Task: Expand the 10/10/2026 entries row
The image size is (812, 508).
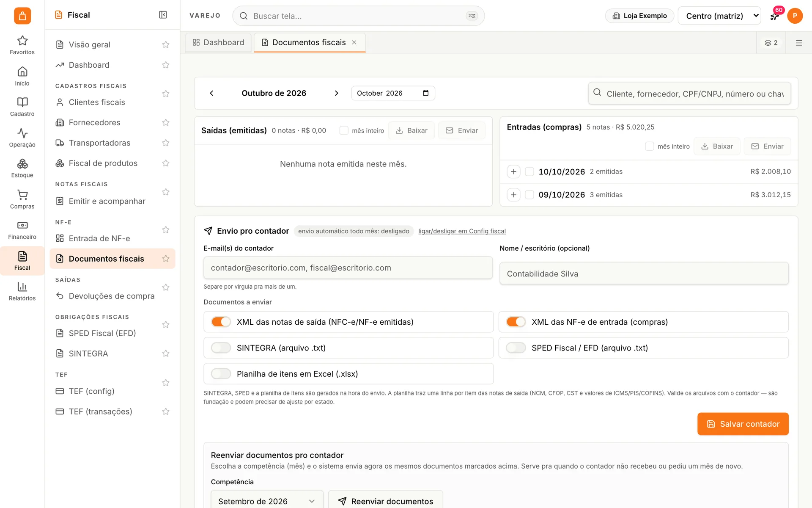Action: (x=513, y=171)
